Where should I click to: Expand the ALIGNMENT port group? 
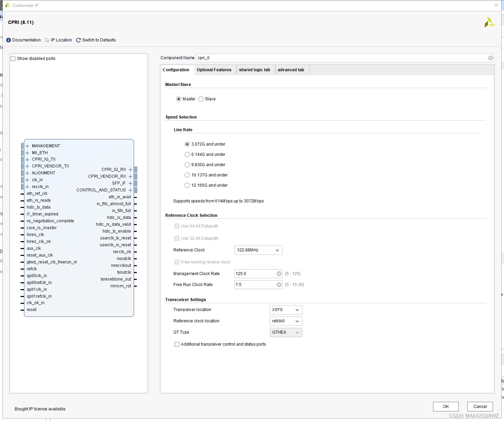27,173
